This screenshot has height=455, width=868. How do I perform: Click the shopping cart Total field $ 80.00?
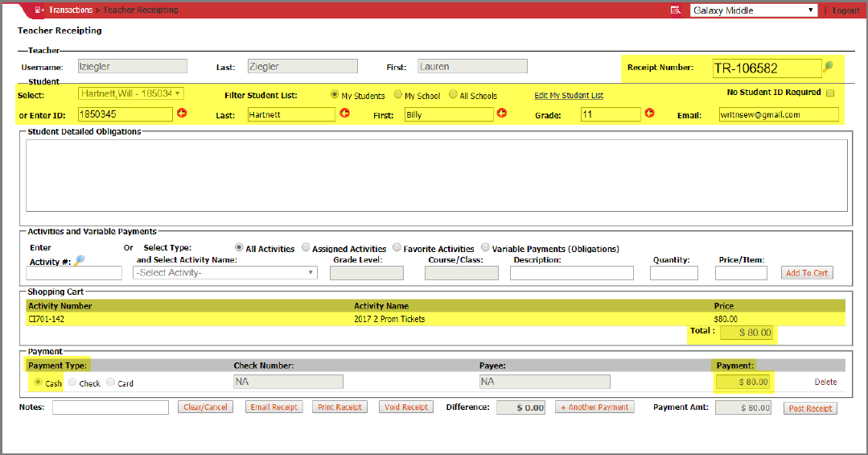[747, 333]
